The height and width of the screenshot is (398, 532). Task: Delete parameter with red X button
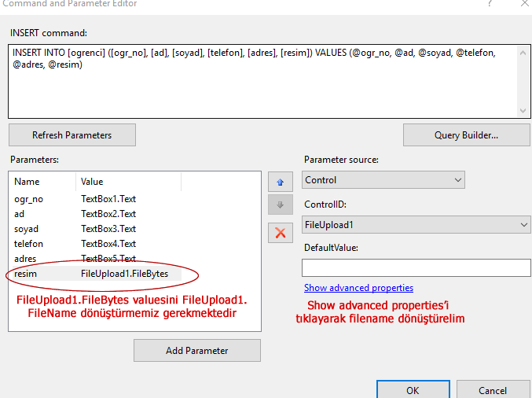click(279, 232)
